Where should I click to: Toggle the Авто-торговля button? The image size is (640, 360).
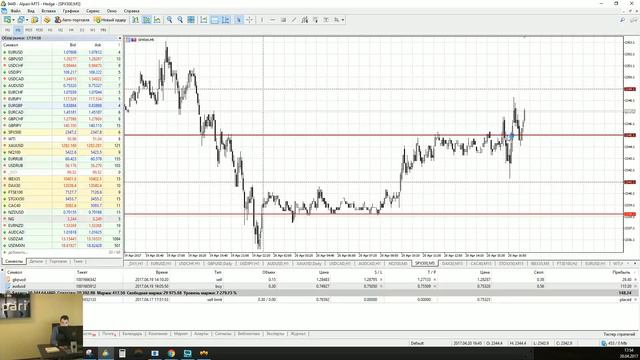click(x=72, y=20)
